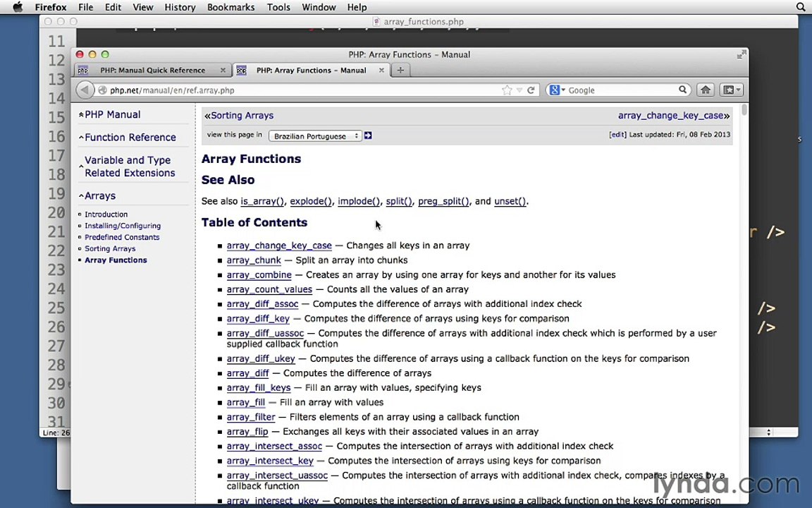
Task: Close the PHP: Manual Quick Reference tab
Action: pyautogui.click(x=223, y=70)
